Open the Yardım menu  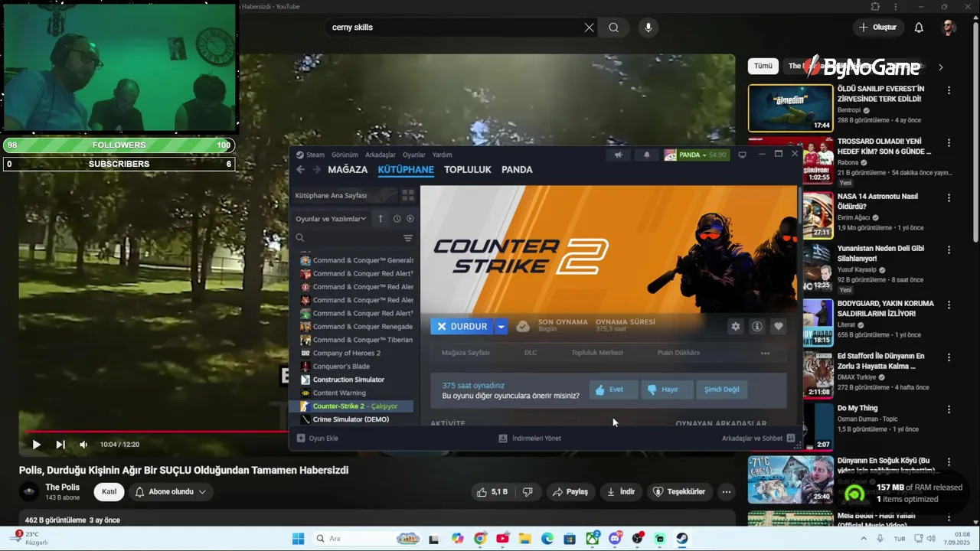(x=442, y=155)
